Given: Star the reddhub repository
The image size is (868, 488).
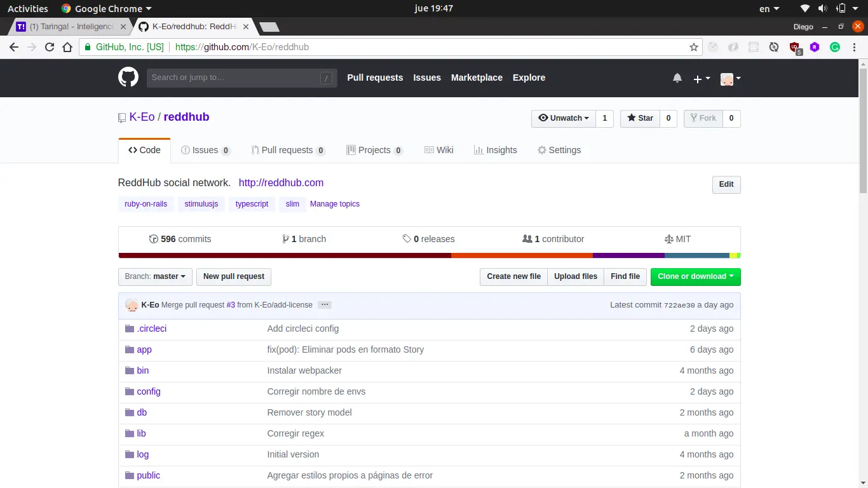Looking at the screenshot, I should (640, 118).
